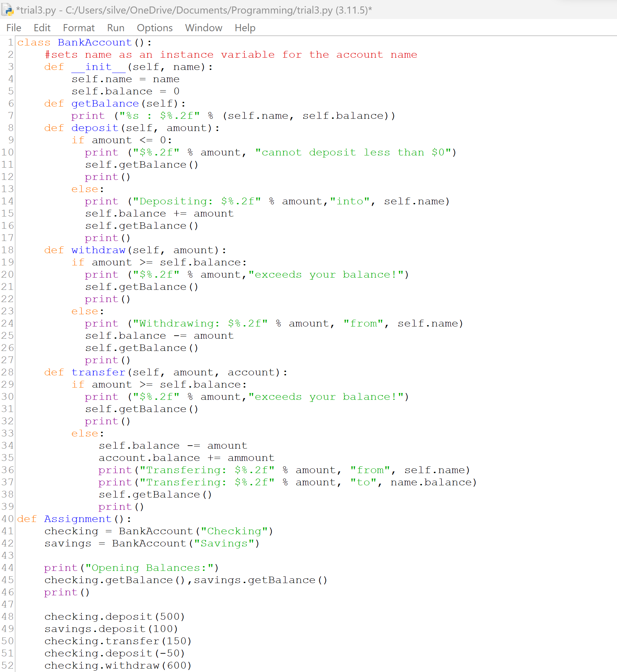The height and width of the screenshot is (672, 617).
Task: Click the checking.deposit(500) line
Action: coord(114,616)
